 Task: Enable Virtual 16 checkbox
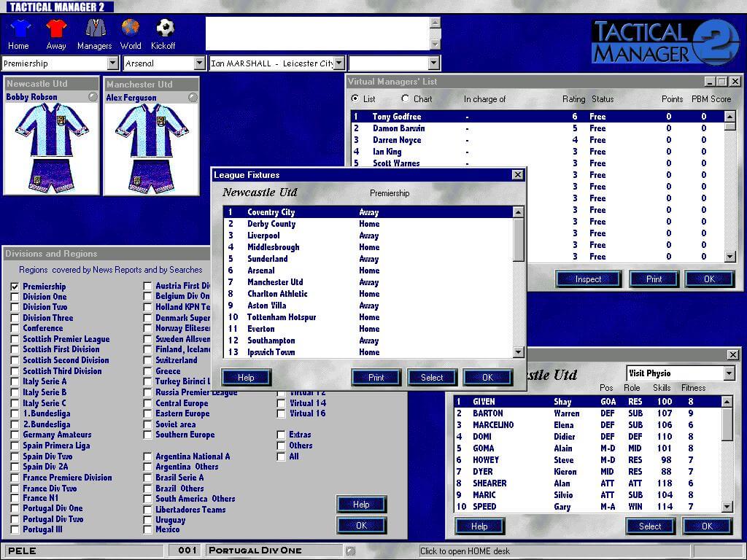(x=281, y=414)
